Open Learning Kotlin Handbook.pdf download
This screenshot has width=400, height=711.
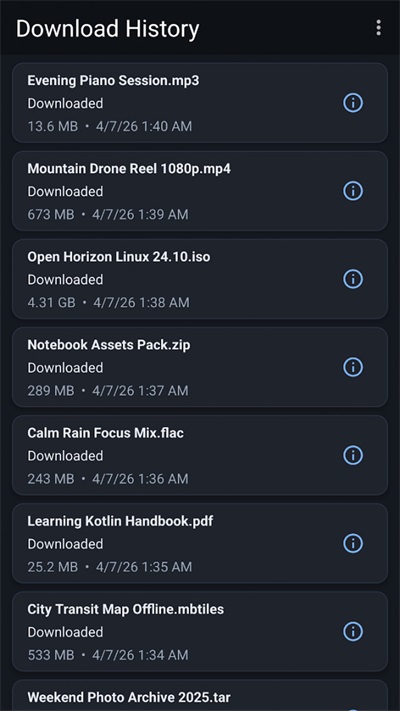pos(200,543)
